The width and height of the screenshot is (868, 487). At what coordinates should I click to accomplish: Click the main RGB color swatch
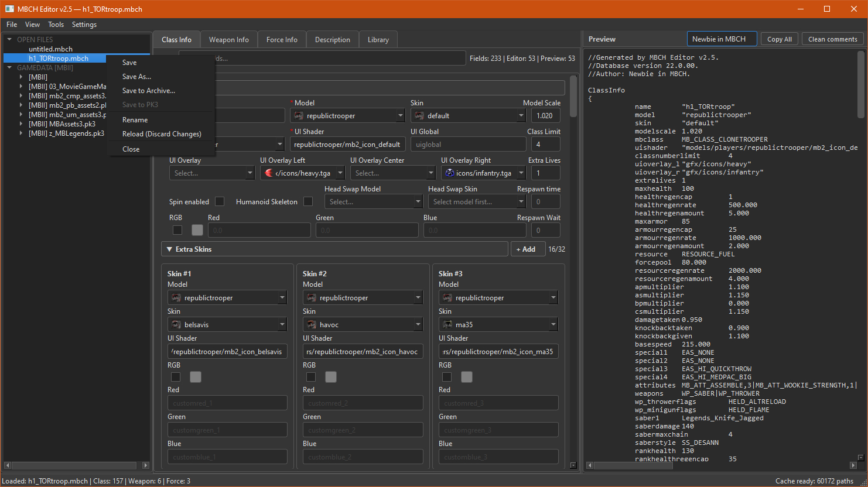(197, 230)
